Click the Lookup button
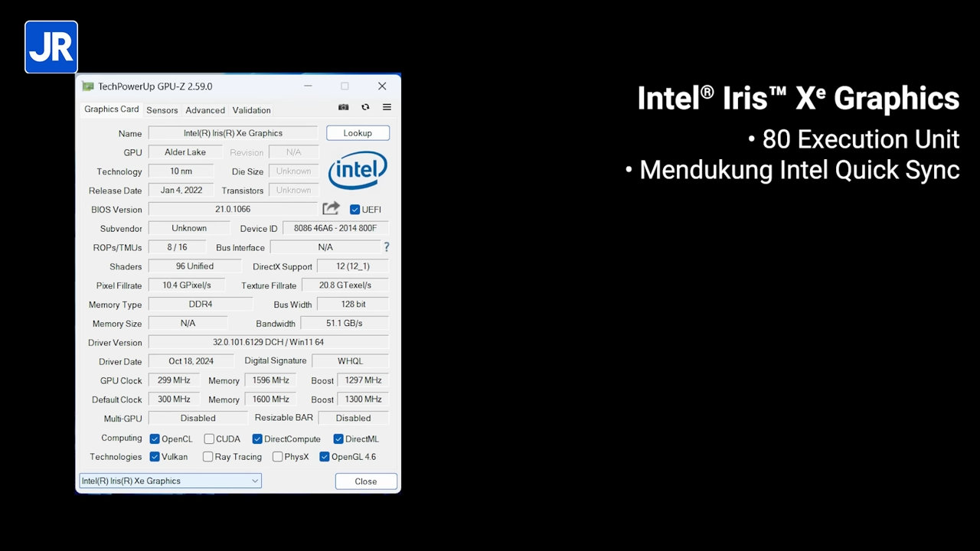Screen dimensions: 980x551 pyautogui.click(x=358, y=133)
